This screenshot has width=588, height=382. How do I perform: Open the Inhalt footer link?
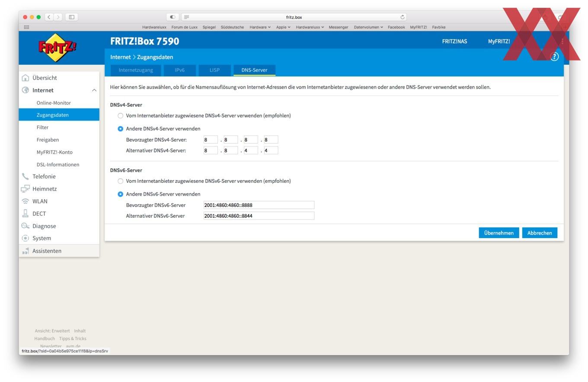pyautogui.click(x=80, y=331)
